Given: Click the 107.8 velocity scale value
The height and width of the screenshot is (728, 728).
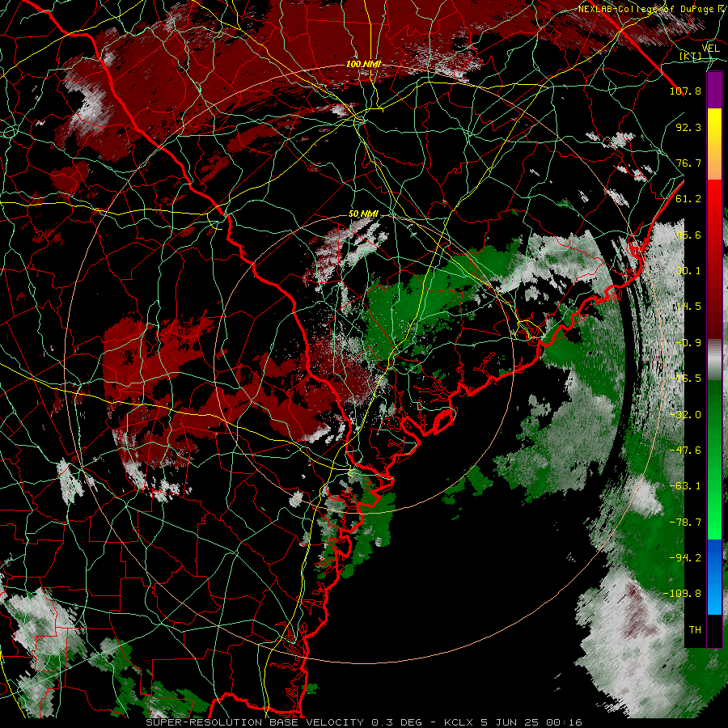Looking at the screenshot, I should click(685, 91).
